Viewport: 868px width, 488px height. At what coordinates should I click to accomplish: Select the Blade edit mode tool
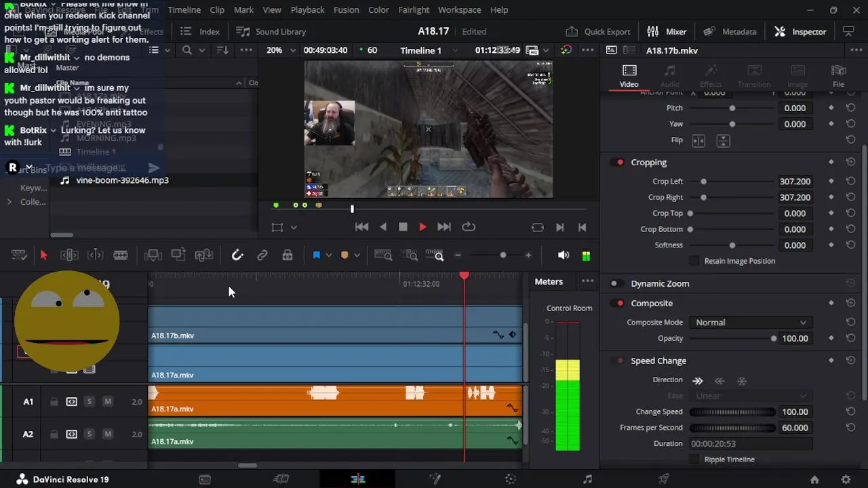click(x=121, y=256)
